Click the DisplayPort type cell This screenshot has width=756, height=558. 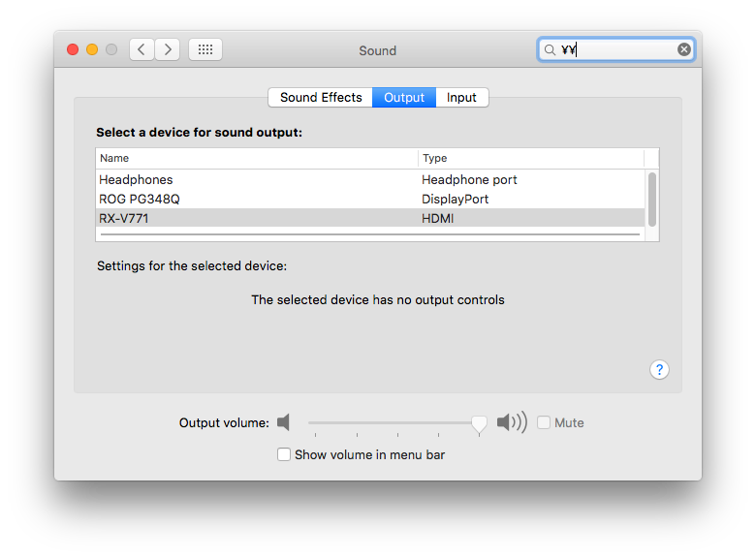(456, 199)
